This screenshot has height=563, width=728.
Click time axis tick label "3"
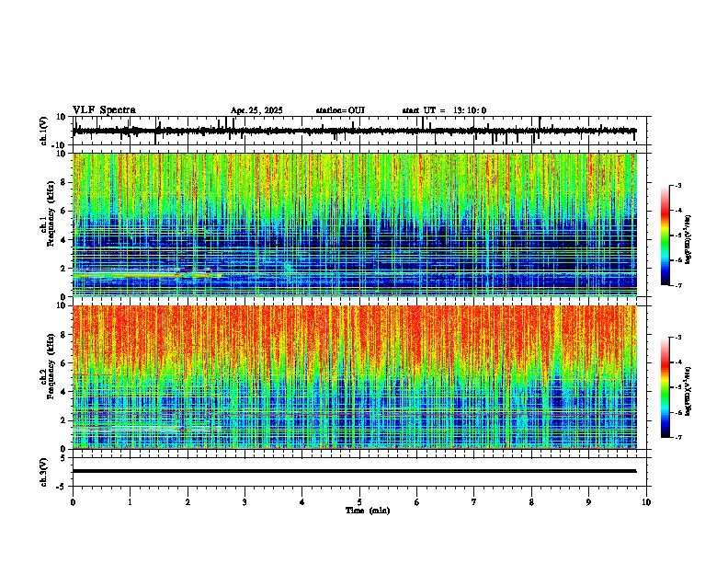tap(245, 502)
